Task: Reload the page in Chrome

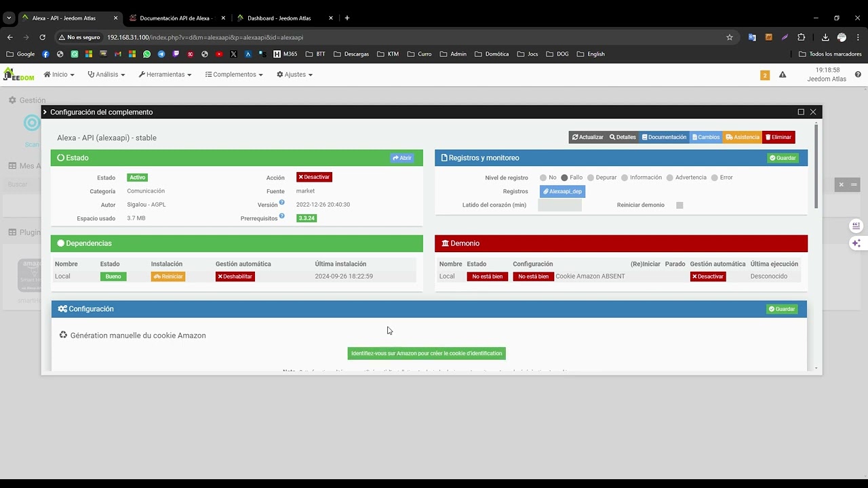Action: pos(42,37)
